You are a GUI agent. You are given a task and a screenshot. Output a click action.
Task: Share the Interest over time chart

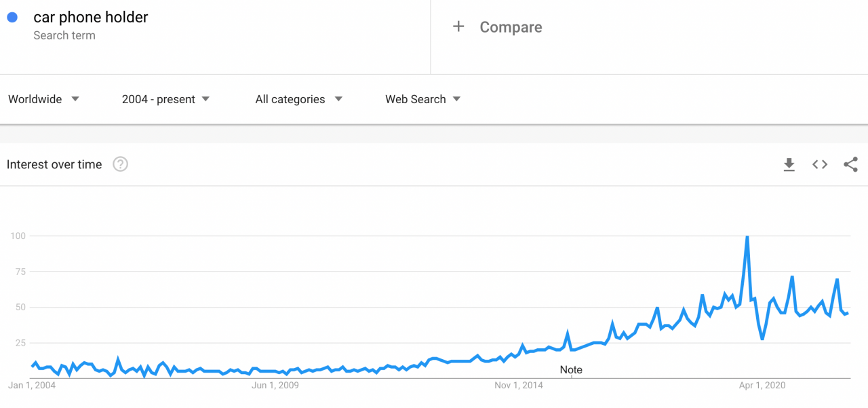850,164
